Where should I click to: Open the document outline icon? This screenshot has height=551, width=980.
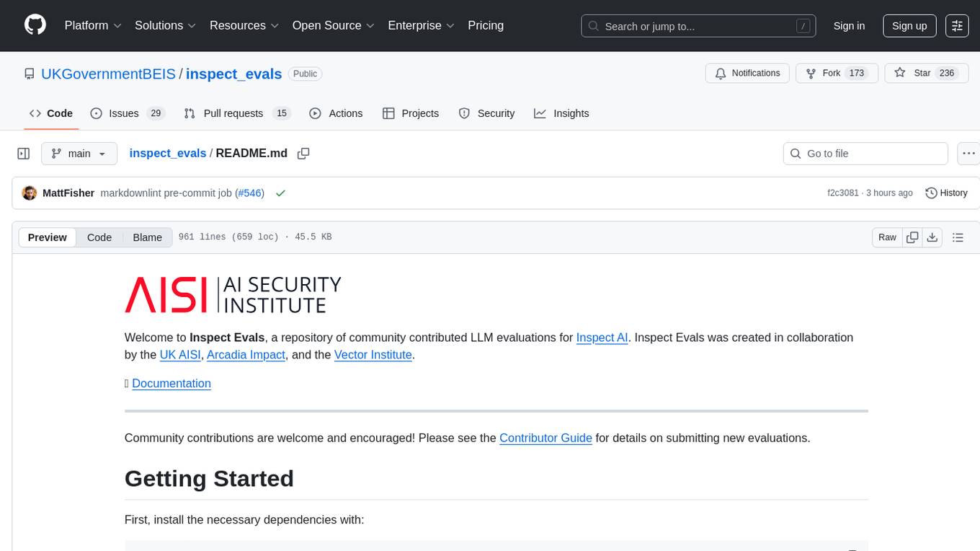[958, 237]
